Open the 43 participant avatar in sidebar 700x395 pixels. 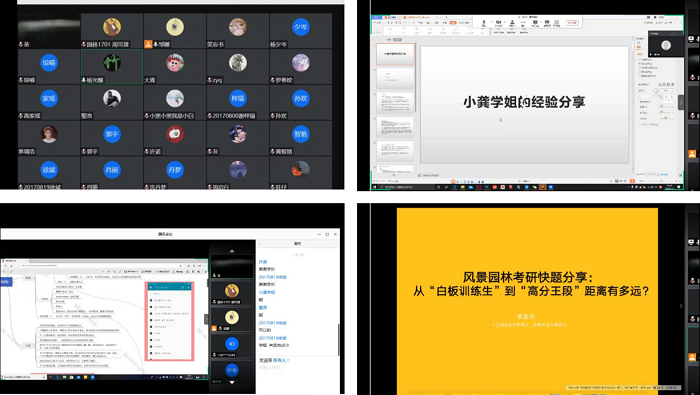click(x=231, y=344)
